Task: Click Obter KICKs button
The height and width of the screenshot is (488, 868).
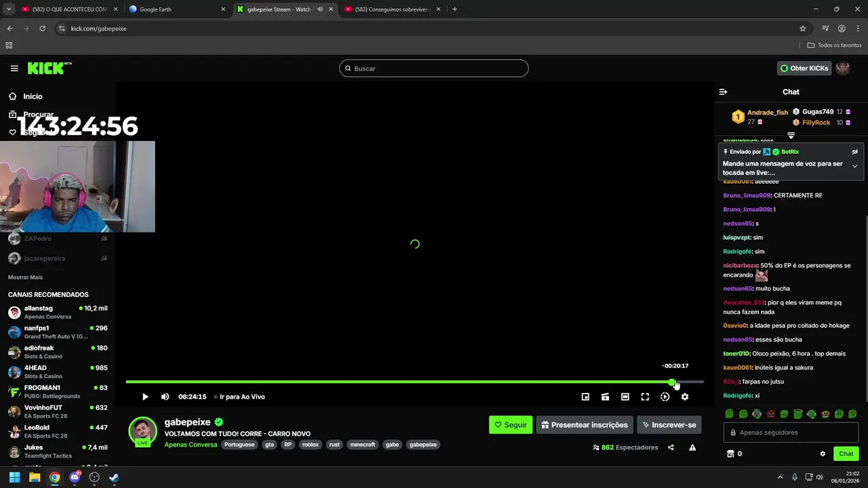Action: 804,68
